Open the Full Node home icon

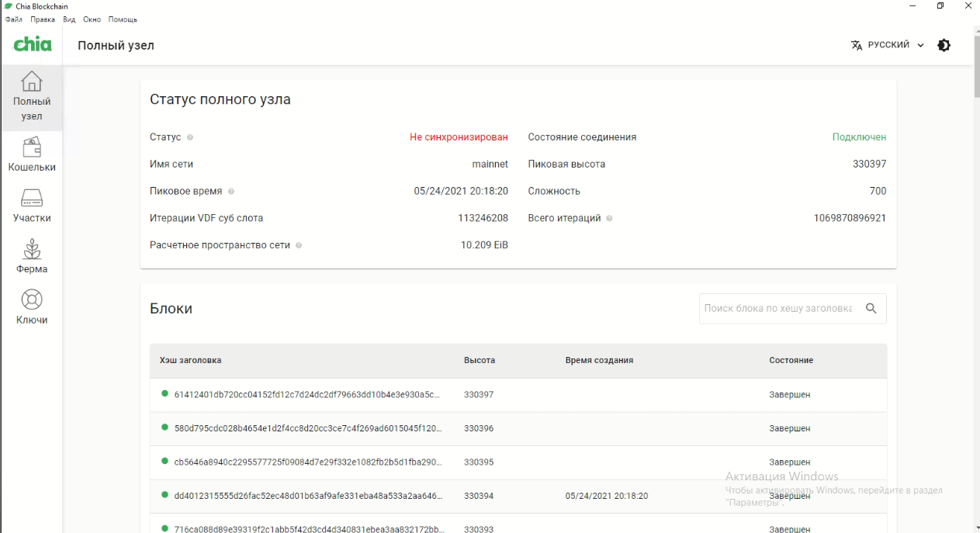[x=31, y=81]
